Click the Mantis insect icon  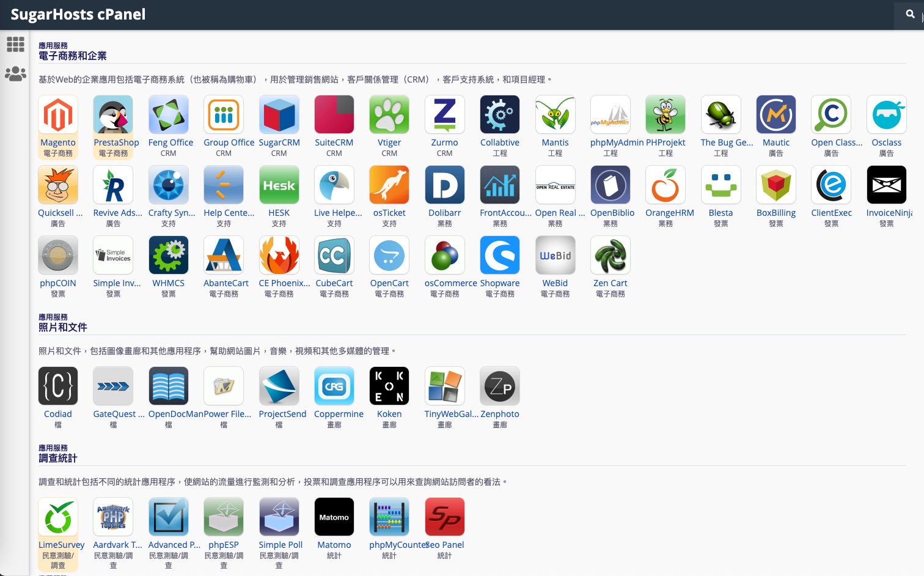(555, 114)
